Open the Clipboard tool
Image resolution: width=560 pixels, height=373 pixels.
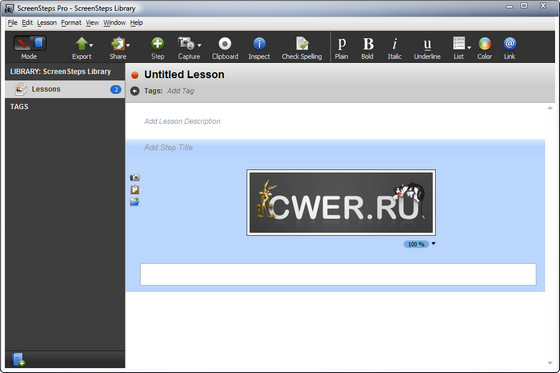tap(225, 48)
